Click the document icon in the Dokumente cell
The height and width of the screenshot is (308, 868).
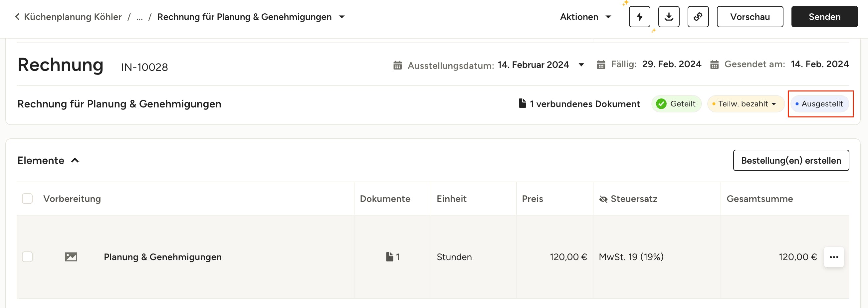pyautogui.click(x=389, y=257)
